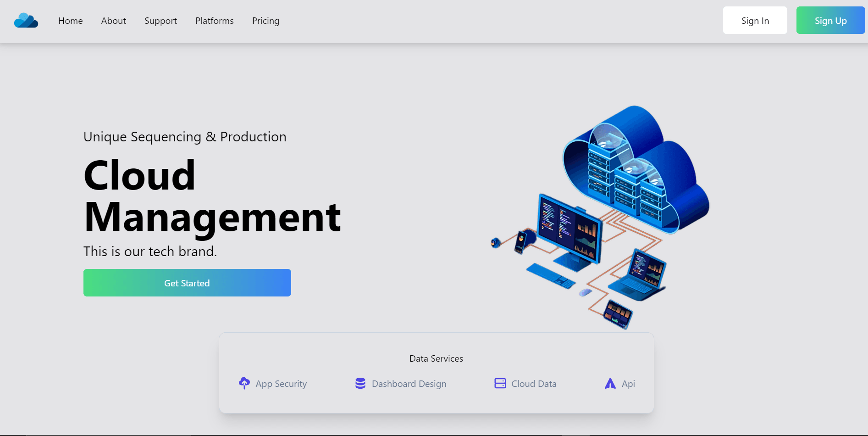Click the Dashboard Design database icon
Viewport: 868px width, 436px height.
click(x=360, y=383)
